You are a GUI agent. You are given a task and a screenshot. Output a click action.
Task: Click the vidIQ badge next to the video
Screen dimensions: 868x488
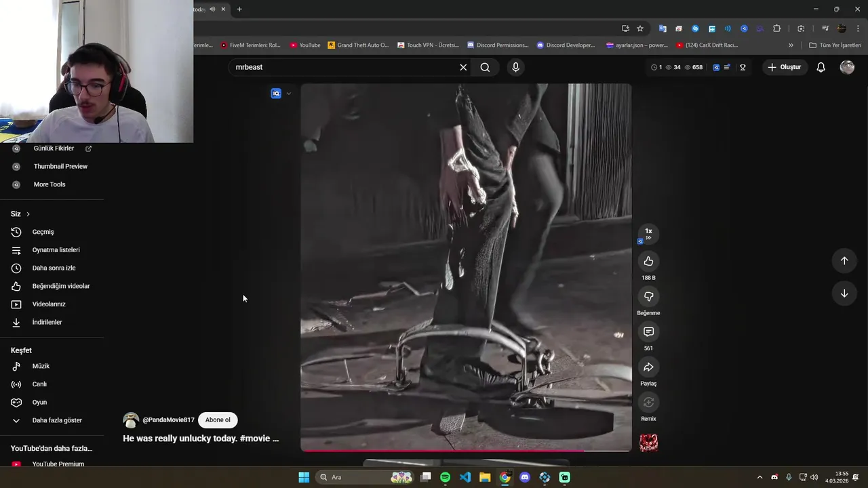coord(276,94)
